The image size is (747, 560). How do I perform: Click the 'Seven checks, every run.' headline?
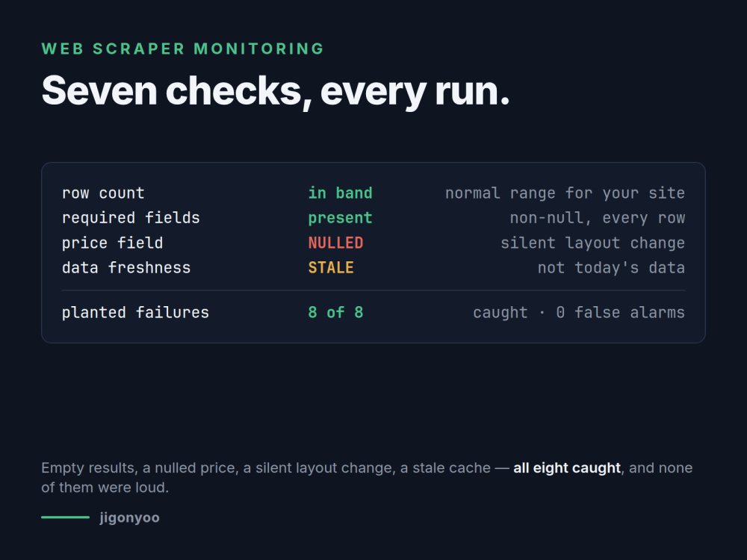[276, 91]
